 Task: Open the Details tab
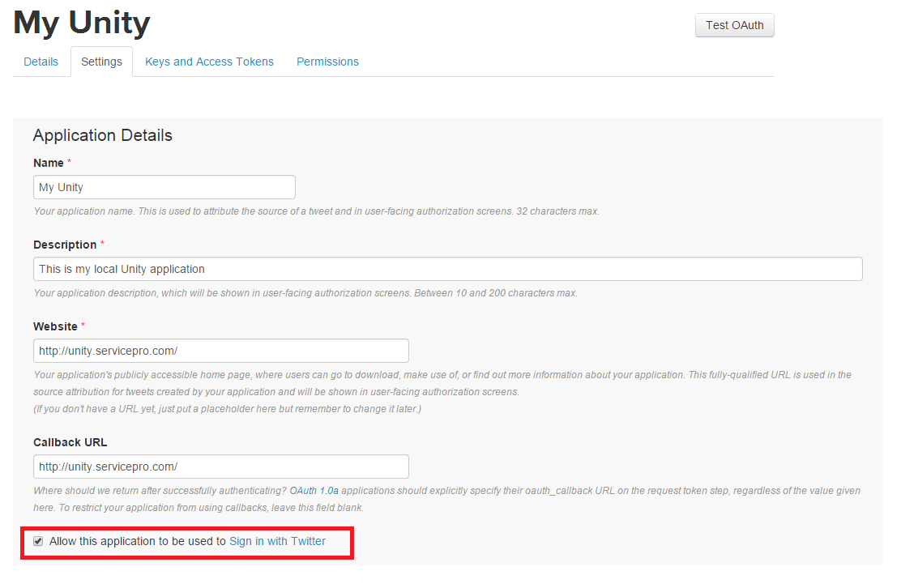[41, 62]
